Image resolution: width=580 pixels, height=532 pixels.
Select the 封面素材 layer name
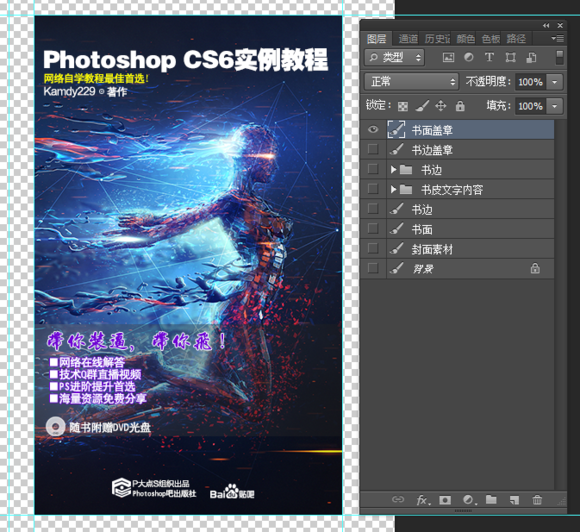point(432,249)
